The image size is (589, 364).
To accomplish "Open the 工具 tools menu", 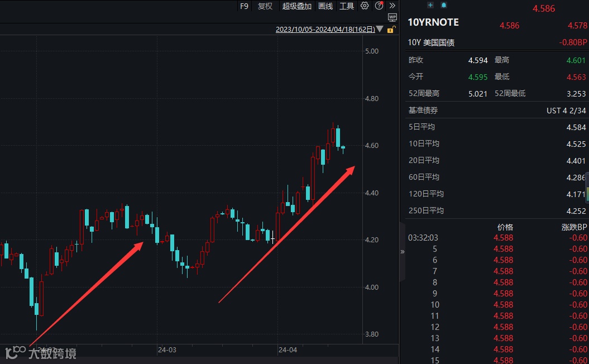I will pos(347,6).
